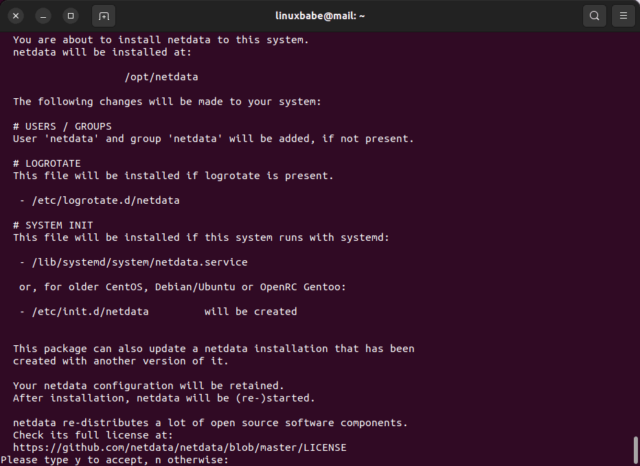Click the 'will be created' text

250,311
